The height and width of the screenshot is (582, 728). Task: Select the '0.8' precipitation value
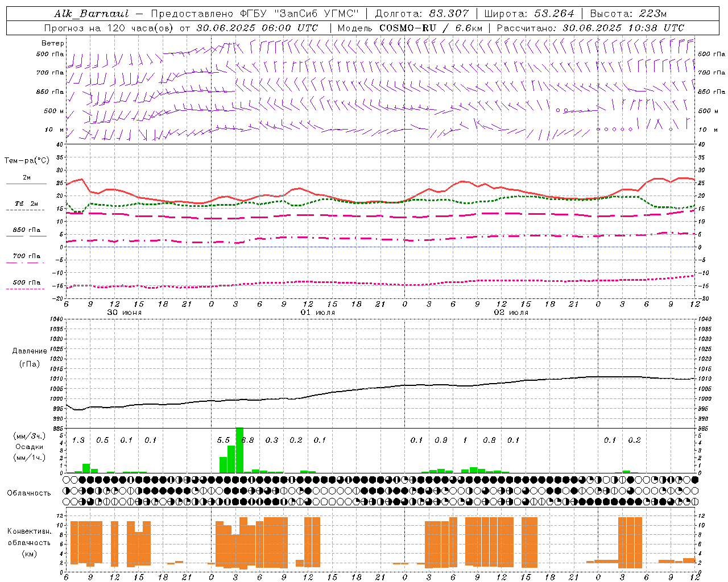point(489,440)
